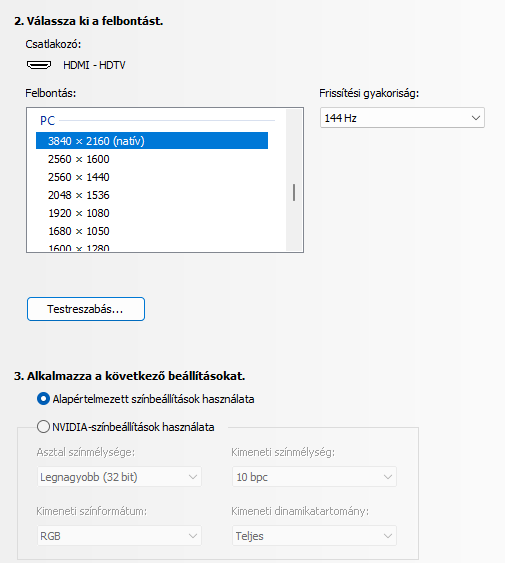
Task: Select 3840 × 2160 (natív) resolution
Action: click(x=152, y=141)
